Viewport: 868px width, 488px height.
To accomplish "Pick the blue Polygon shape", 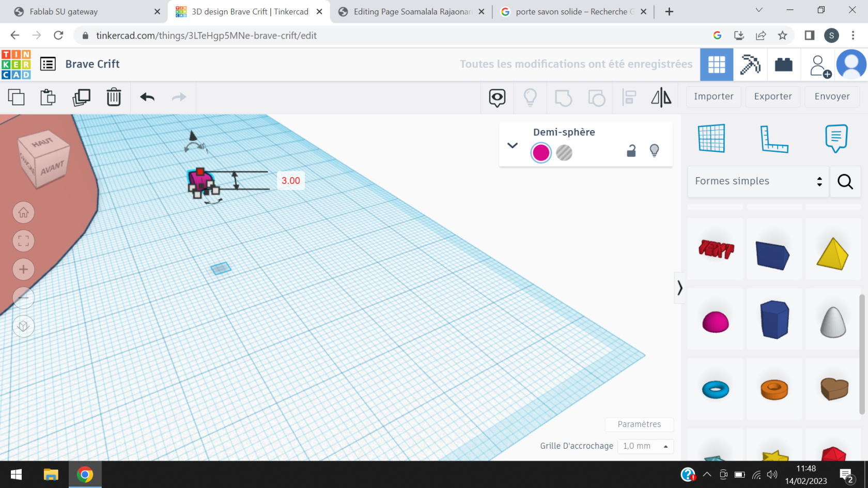I will tap(774, 320).
